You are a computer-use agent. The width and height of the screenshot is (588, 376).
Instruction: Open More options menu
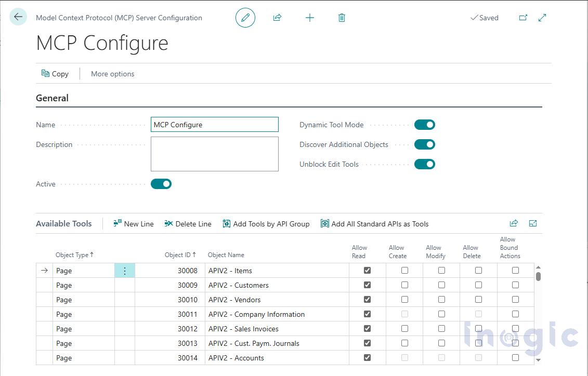pos(112,74)
